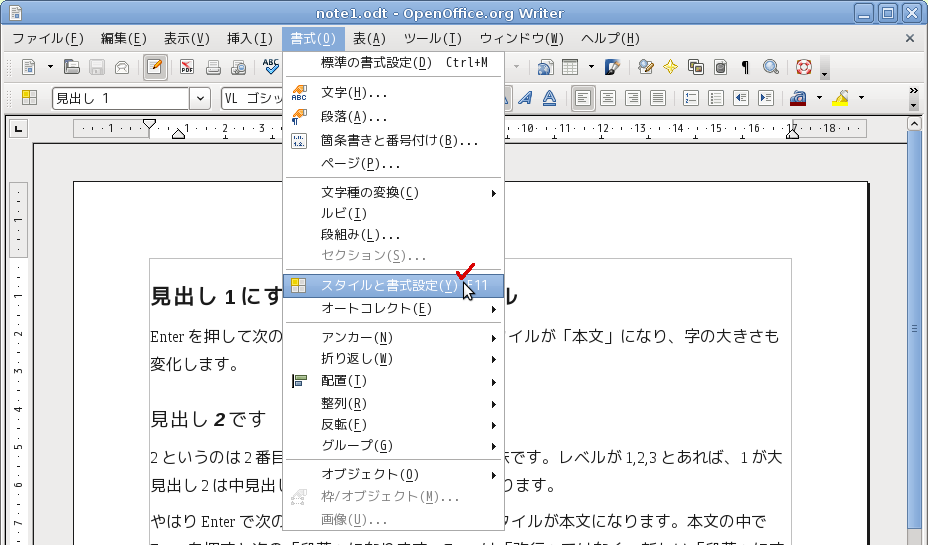928x545 pixels.
Task: Open ツール(T) menu
Action: click(x=432, y=39)
